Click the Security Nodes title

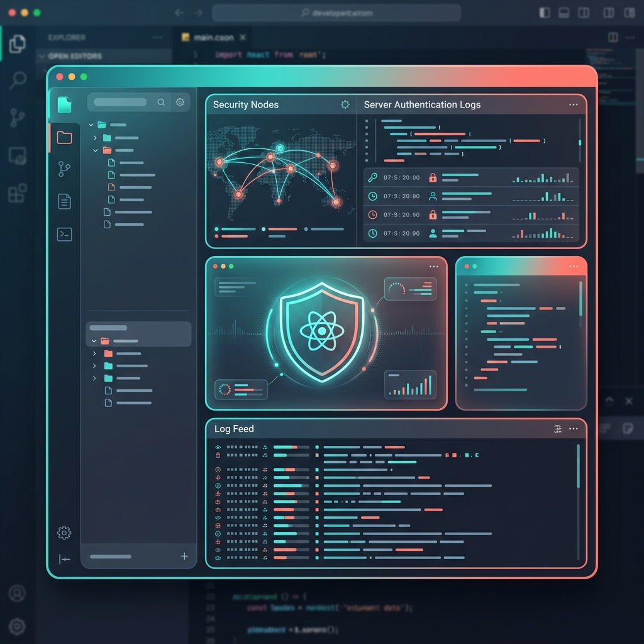[246, 105]
